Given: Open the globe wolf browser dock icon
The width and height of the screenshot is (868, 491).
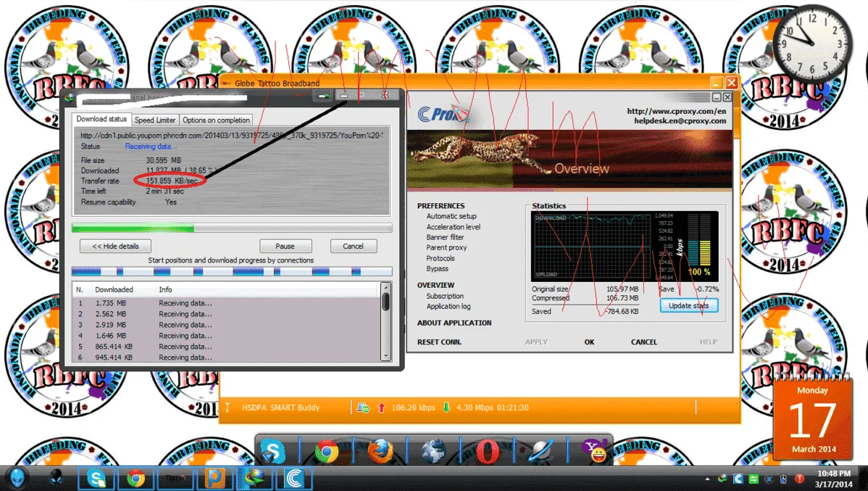Looking at the screenshot, I should pos(433,451).
